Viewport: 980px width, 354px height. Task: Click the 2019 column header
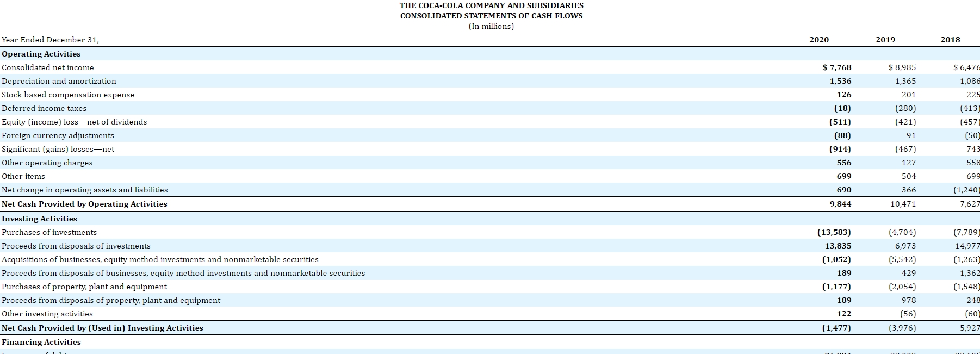pyautogui.click(x=885, y=40)
